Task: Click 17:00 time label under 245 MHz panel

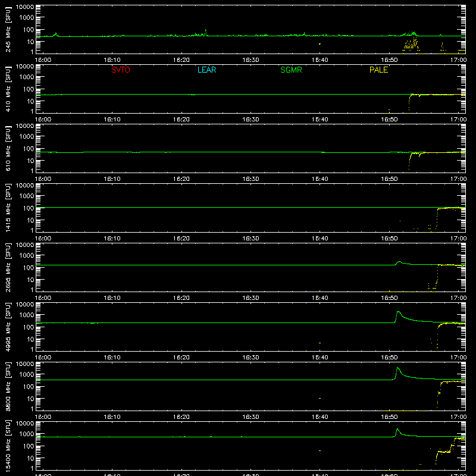Action: coord(458,60)
